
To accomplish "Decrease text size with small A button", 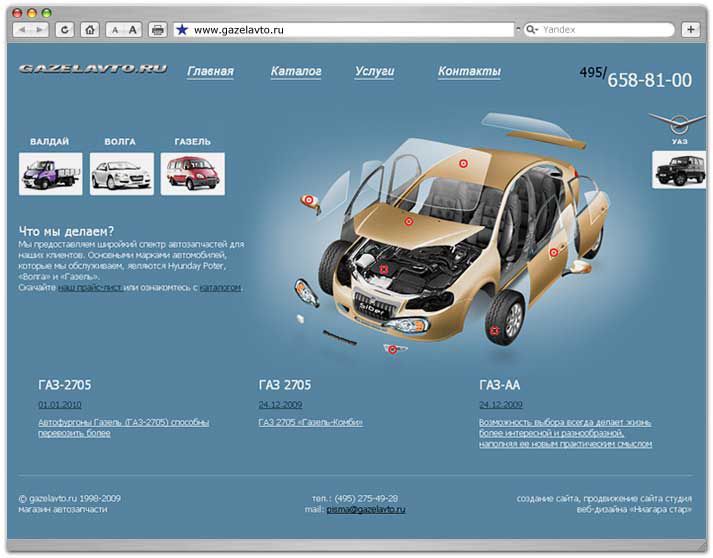I will (115, 30).
